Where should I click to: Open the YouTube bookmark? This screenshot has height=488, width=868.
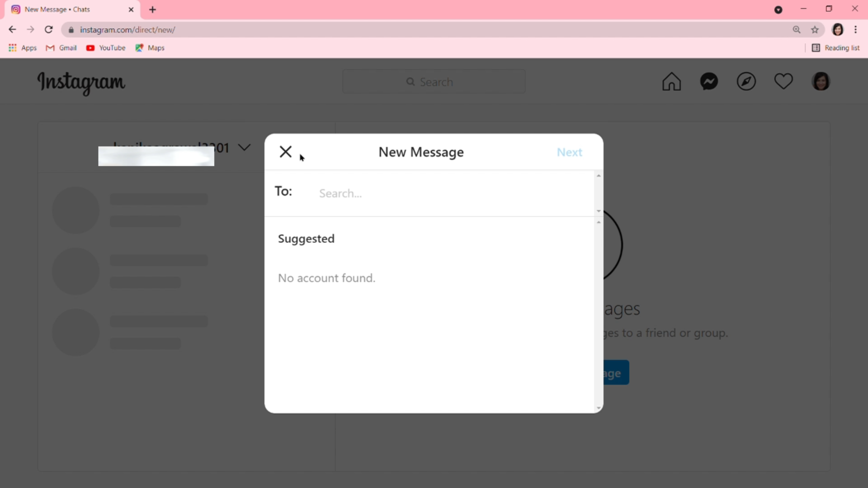coord(106,48)
